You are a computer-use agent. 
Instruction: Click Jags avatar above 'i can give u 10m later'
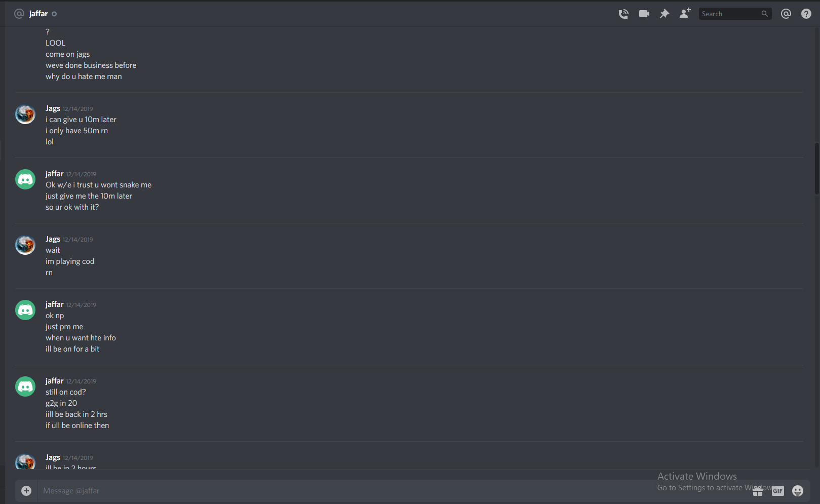(x=25, y=114)
